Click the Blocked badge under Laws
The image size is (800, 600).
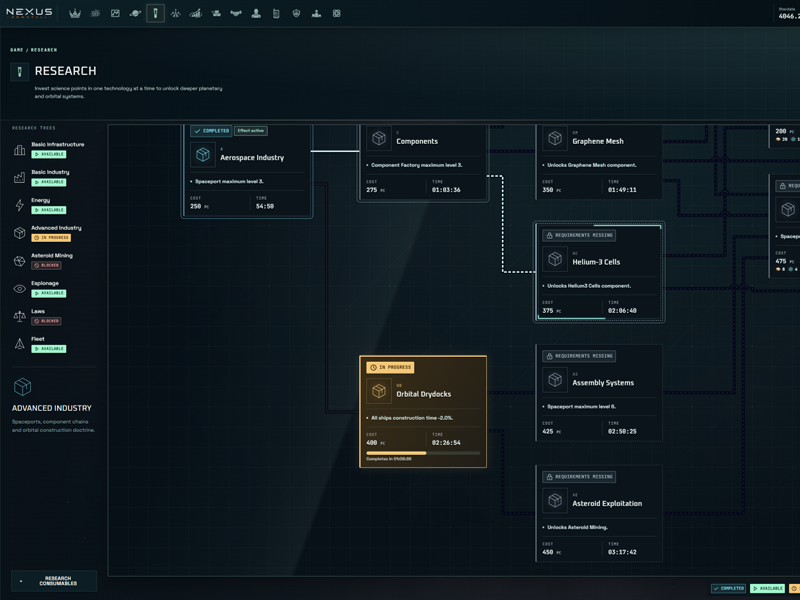pos(46,321)
